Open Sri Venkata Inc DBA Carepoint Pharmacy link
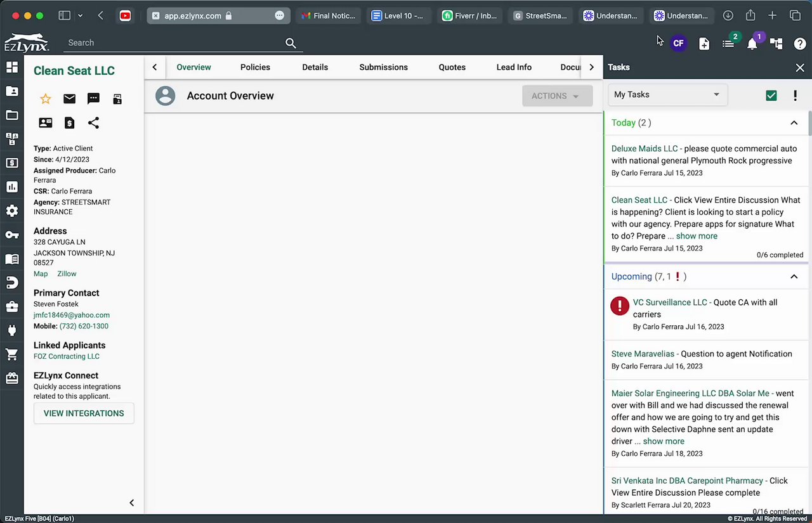 tap(687, 481)
